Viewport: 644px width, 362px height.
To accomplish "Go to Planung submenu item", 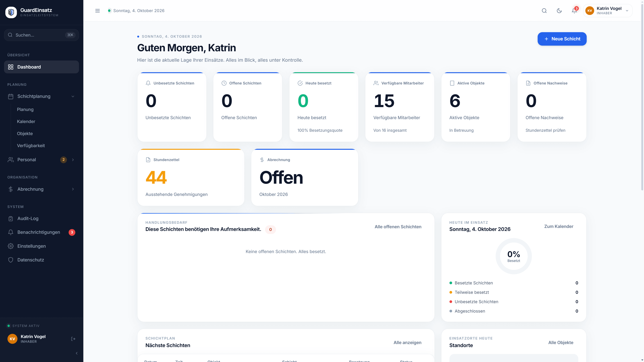I will 25,109.
